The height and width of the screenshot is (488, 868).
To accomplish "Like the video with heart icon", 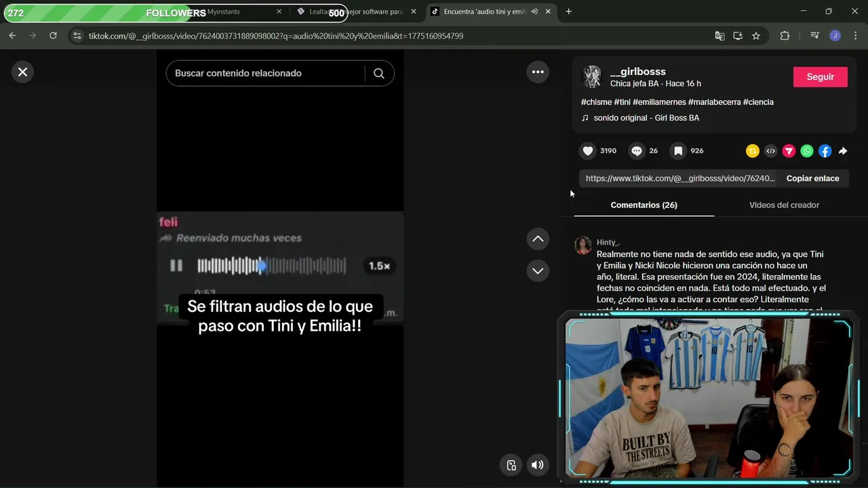I will click(x=588, y=151).
